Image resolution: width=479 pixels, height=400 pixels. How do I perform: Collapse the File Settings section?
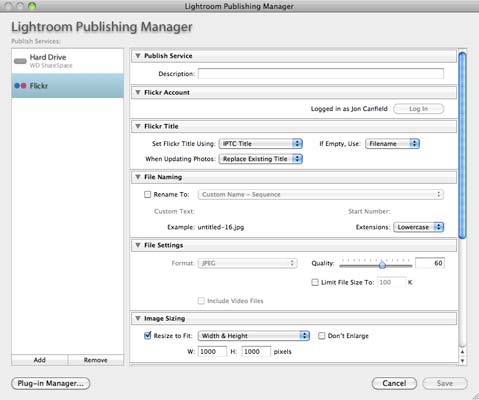point(138,245)
